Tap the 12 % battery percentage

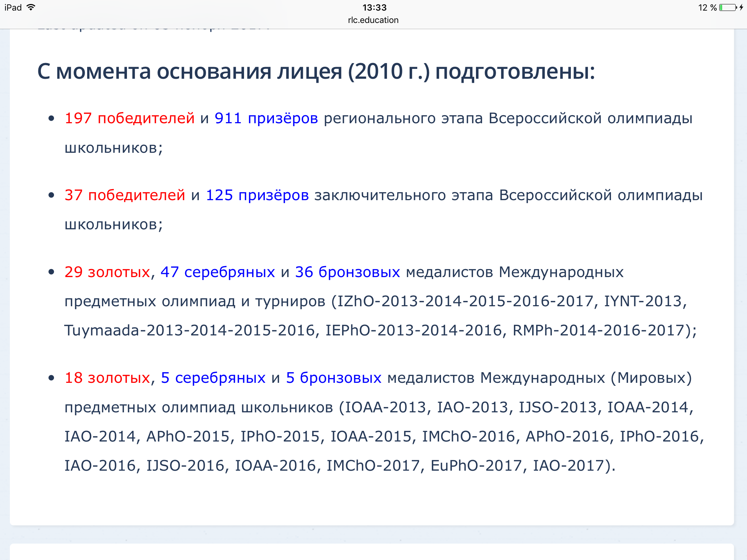(708, 8)
